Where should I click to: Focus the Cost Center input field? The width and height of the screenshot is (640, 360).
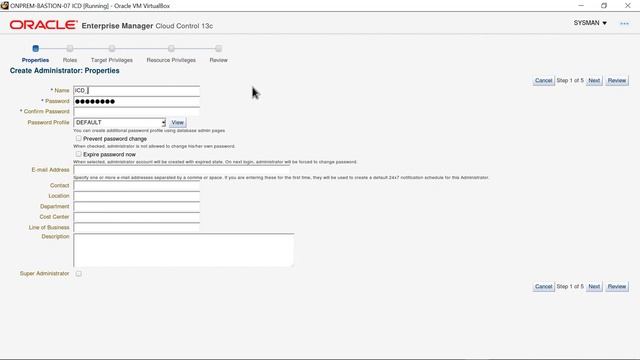tap(137, 217)
